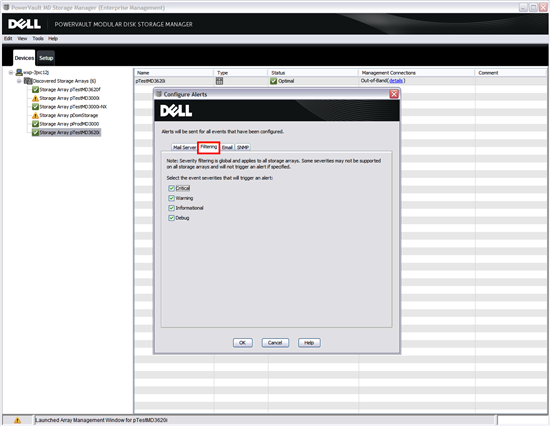The image size is (550, 426).
Task: Confirm the alert settings with OK
Action: tap(243, 342)
